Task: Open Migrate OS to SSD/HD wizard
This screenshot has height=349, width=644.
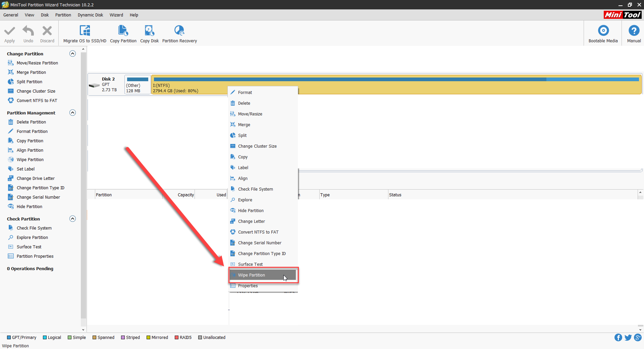Action: [x=85, y=31]
